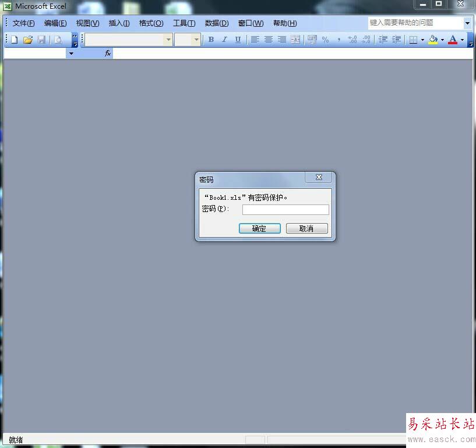This screenshot has width=476, height=448.
Task: Click the formula bar input area
Action: (292, 54)
